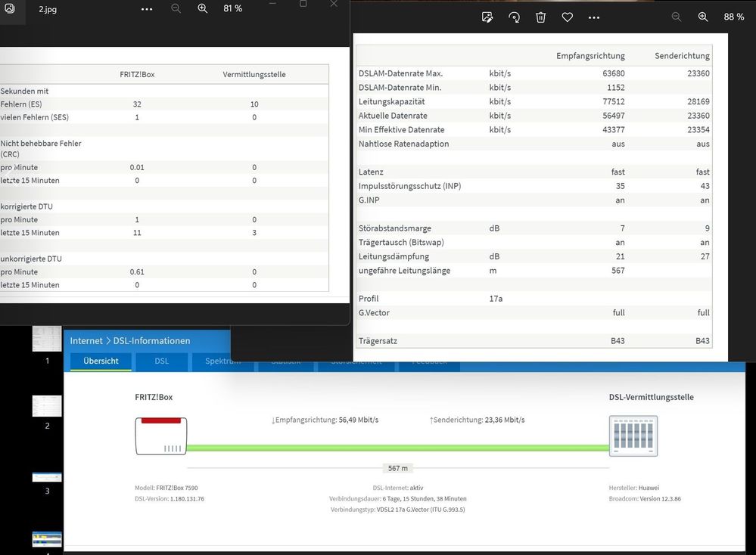Click the Trägertausch (Bitswap) label
756x555 pixels.
(401, 242)
